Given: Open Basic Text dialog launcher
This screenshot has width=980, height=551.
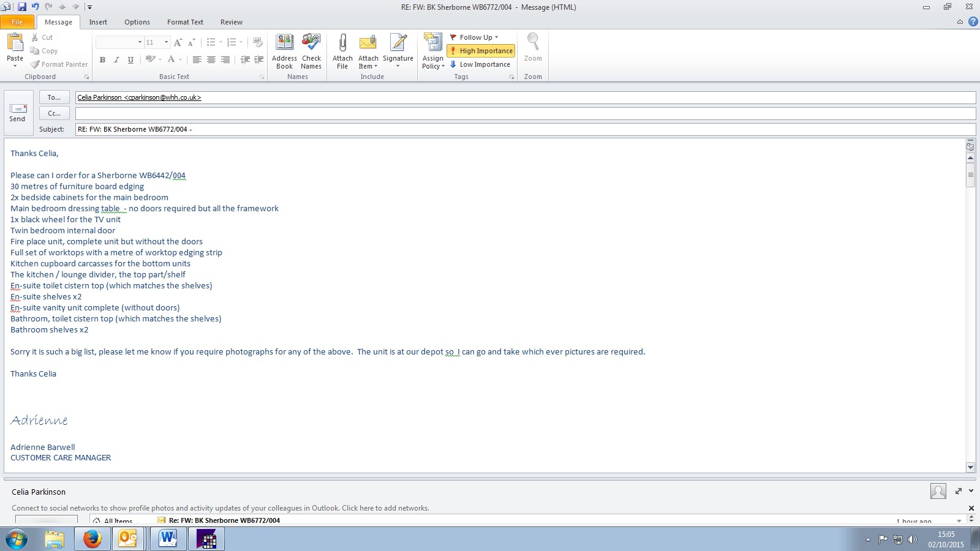Looking at the screenshot, I should 262,77.
